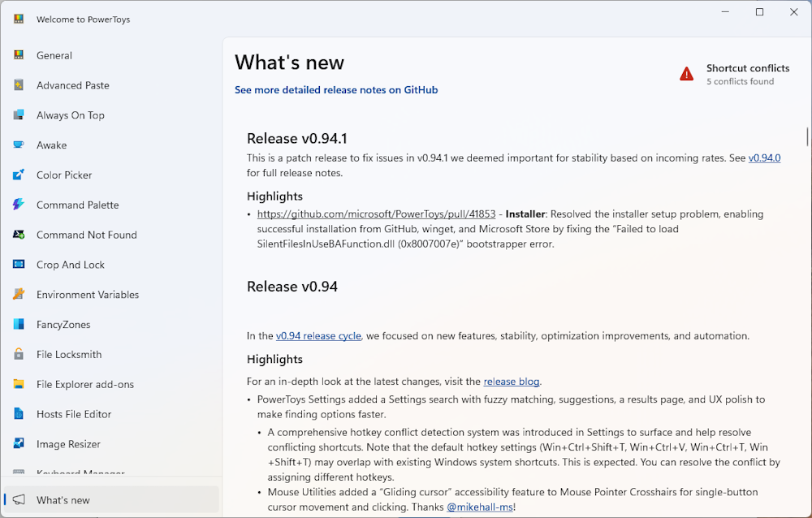The image size is (812, 518).
Task: Open Crop And Lock page
Action: click(111, 265)
